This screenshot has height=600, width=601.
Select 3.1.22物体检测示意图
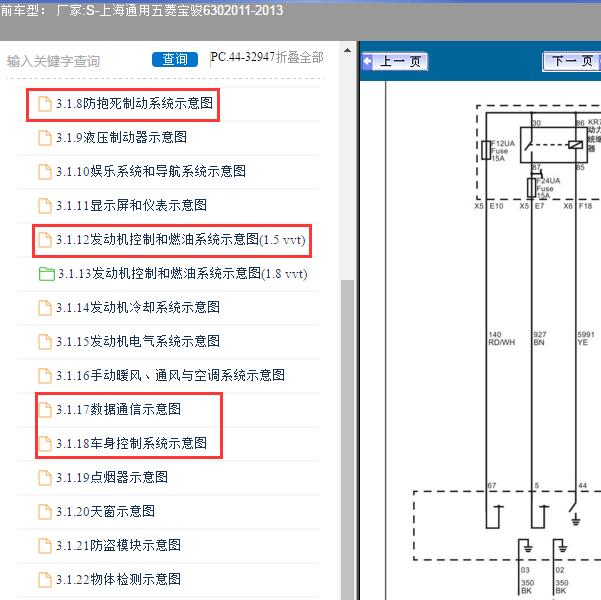coord(118,580)
